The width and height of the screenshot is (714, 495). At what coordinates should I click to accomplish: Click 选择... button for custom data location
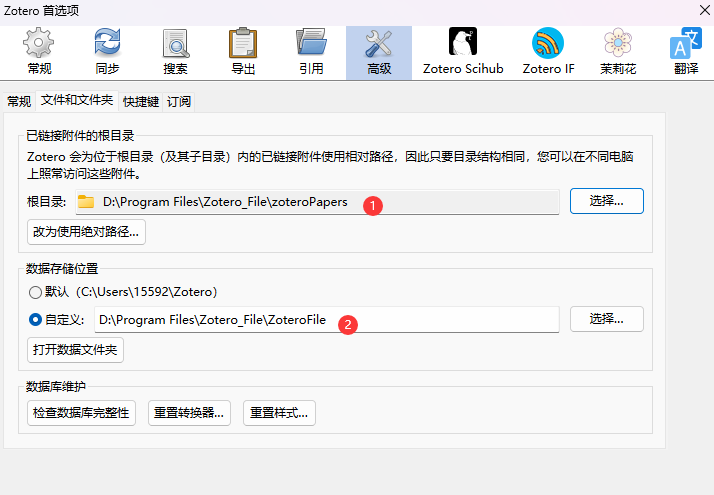coord(607,319)
